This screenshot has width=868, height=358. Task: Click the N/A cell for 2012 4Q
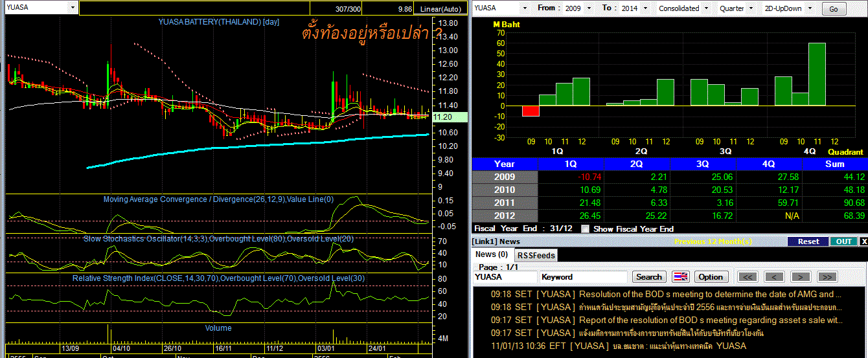click(769, 216)
